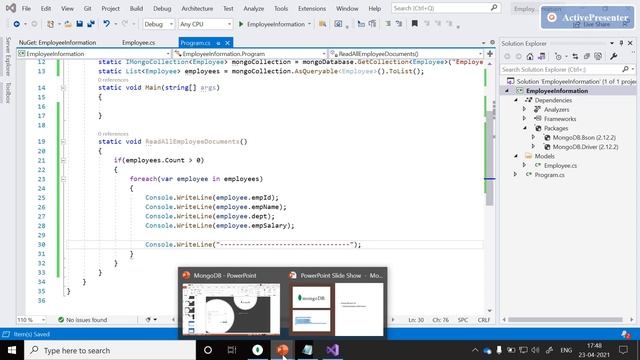Collapse the Models folder
This screenshot has width=640, height=360.
[516, 156]
